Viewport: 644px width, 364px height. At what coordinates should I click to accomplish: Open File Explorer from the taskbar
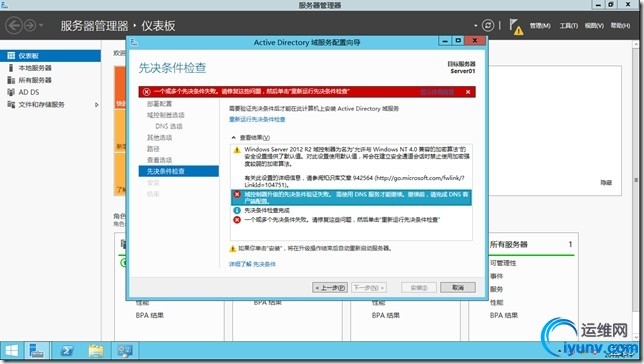coord(96,351)
